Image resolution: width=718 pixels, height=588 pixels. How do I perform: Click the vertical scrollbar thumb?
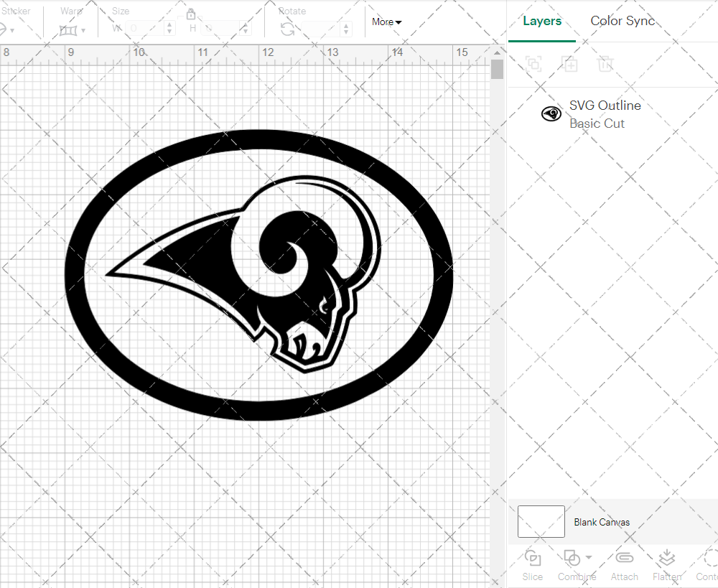click(x=498, y=69)
